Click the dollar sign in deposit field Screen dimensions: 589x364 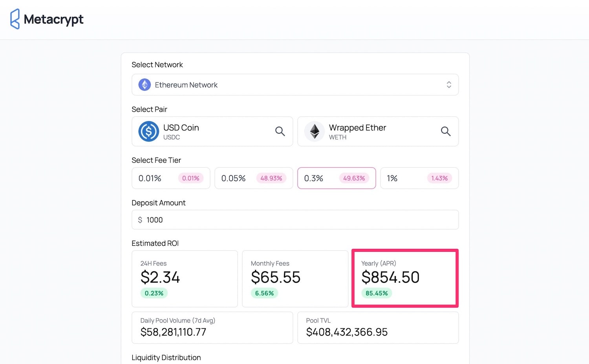[140, 220]
